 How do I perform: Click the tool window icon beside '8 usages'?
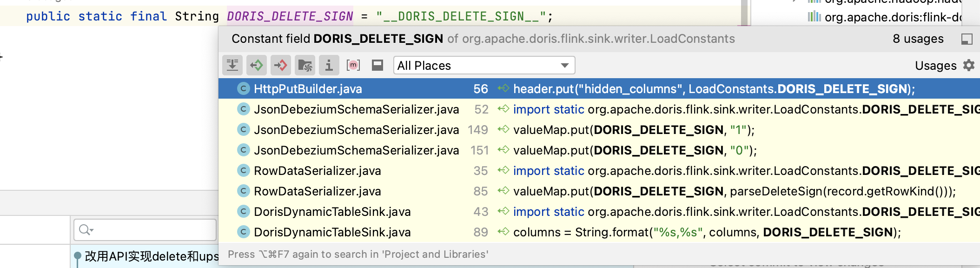coord(967,39)
